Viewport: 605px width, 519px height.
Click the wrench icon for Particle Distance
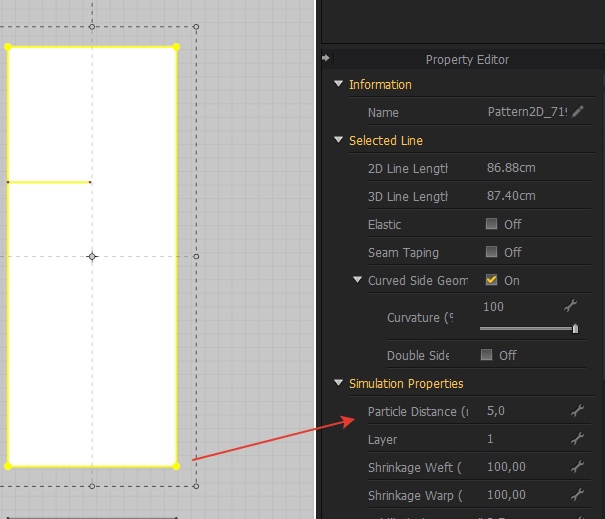click(x=577, y=411)
